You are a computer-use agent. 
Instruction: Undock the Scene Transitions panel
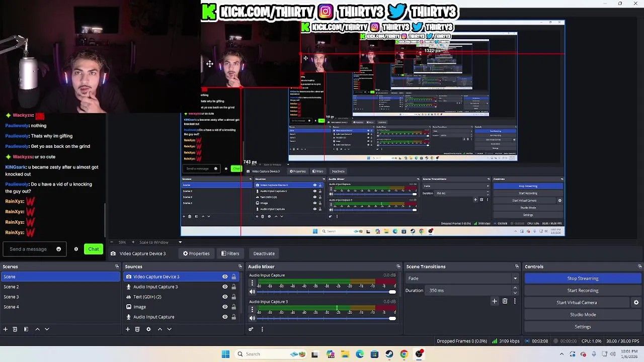(x=517, y=266)
